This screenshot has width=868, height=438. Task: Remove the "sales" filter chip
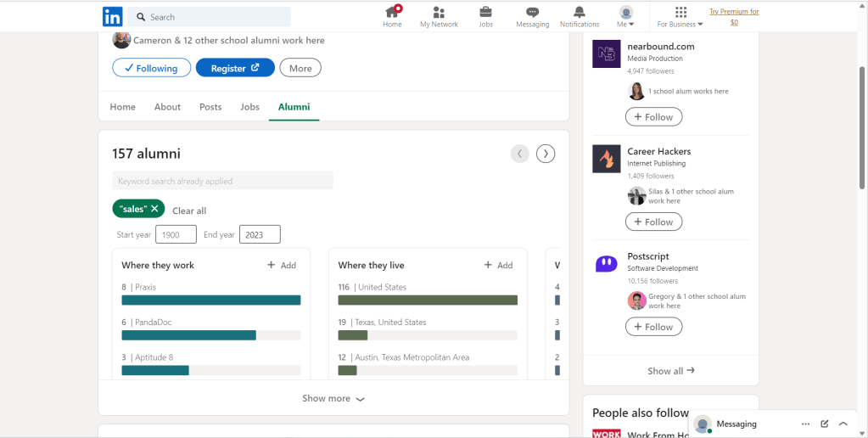154,209
